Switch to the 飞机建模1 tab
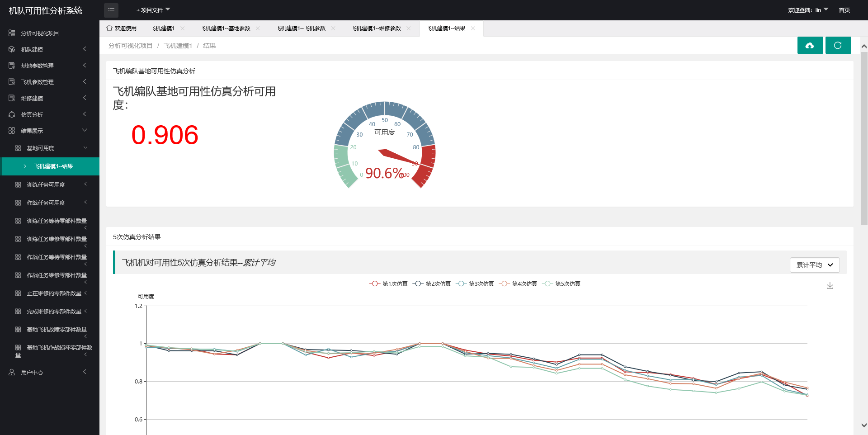The image size is (868, 435). [x=162, y=28]
